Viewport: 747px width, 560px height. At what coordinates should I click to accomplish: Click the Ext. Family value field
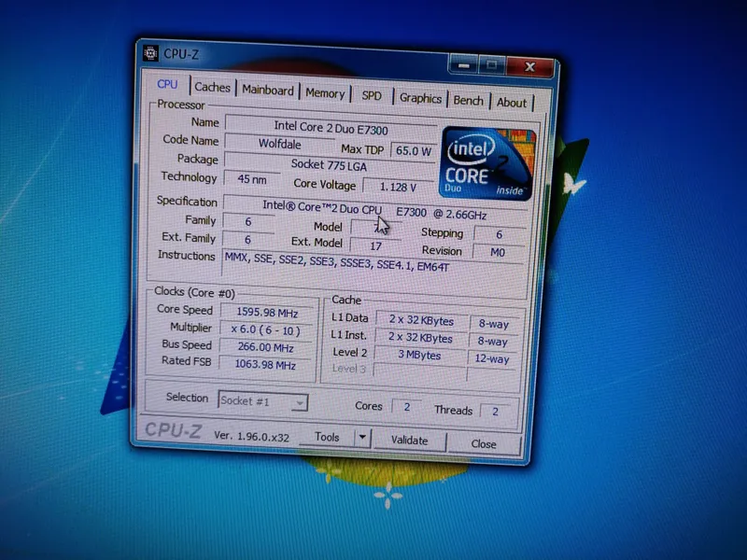point(247,240)
